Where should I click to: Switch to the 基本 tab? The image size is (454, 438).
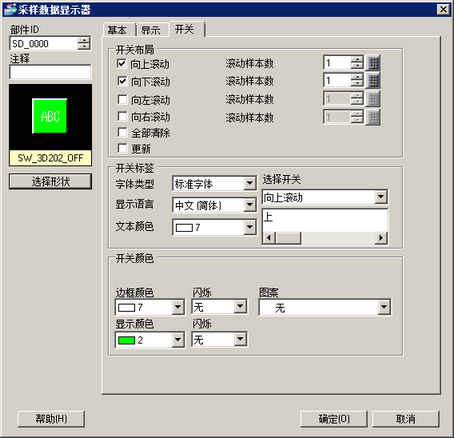click(x=117, y=30)
